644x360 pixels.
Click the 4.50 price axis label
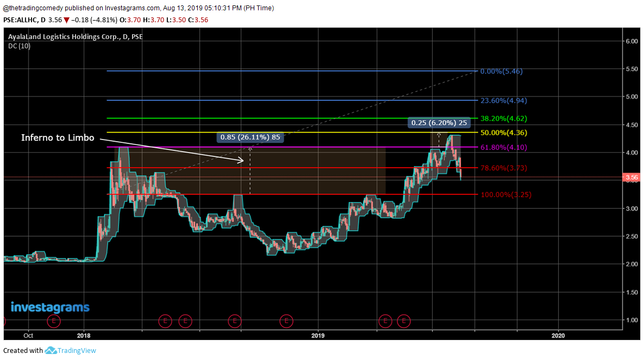[x=632, y=125]
